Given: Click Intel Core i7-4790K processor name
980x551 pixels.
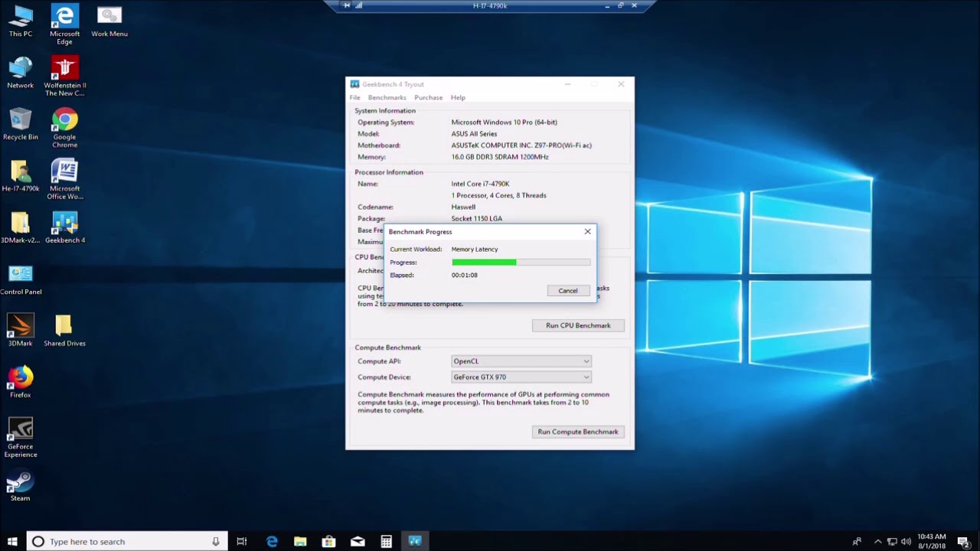Looking at the screenshot, I should pyautogui.click(x=480, y=184).
